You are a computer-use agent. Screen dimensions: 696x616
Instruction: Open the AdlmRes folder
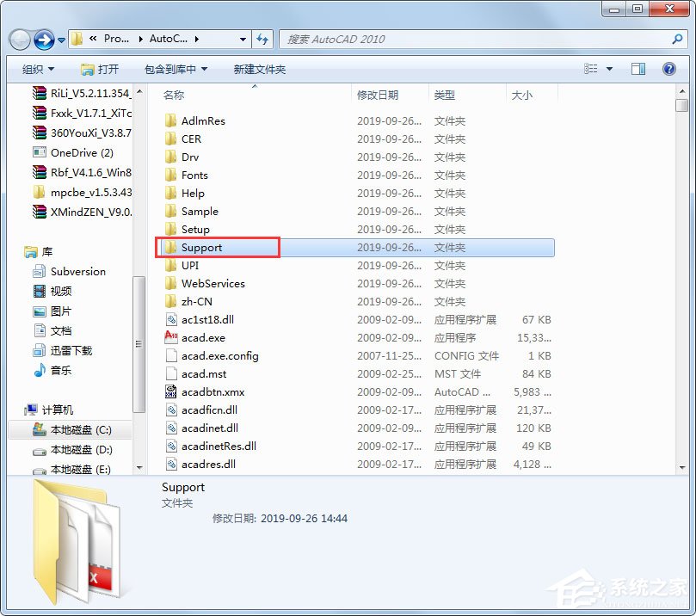tap(201, 120)
